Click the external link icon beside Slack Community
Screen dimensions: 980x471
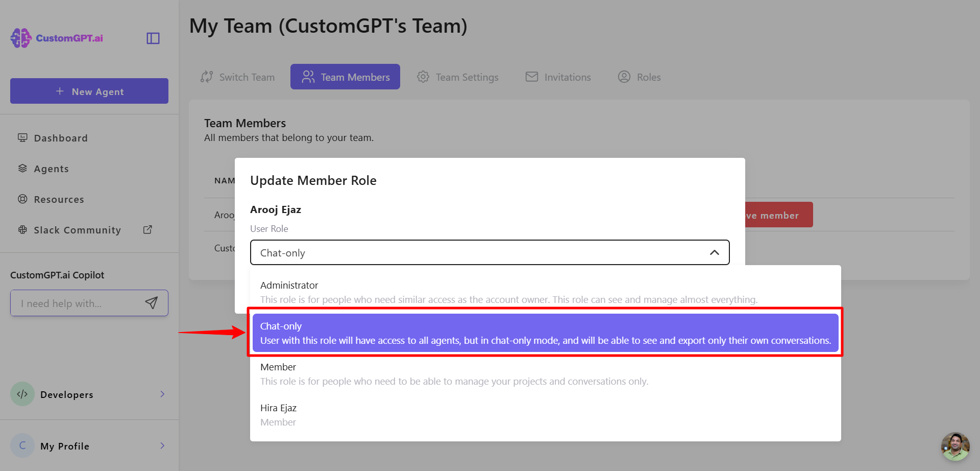148,230
